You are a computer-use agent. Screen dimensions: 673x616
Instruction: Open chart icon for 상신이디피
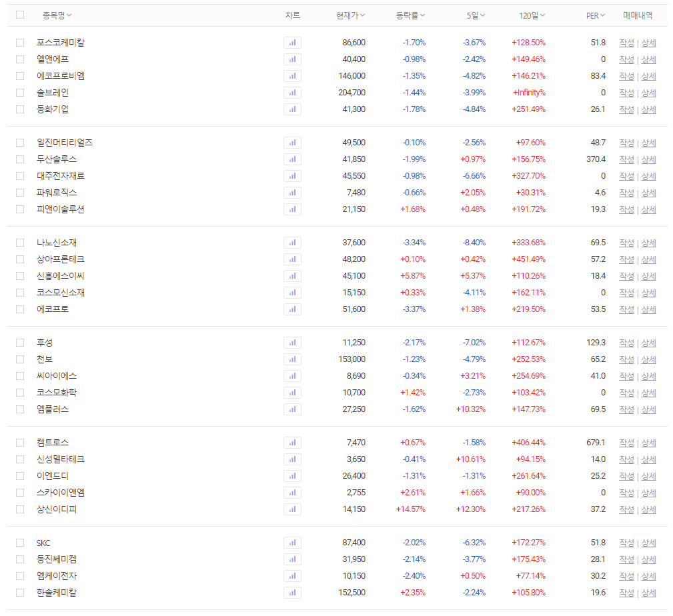(x=292, y=509)
